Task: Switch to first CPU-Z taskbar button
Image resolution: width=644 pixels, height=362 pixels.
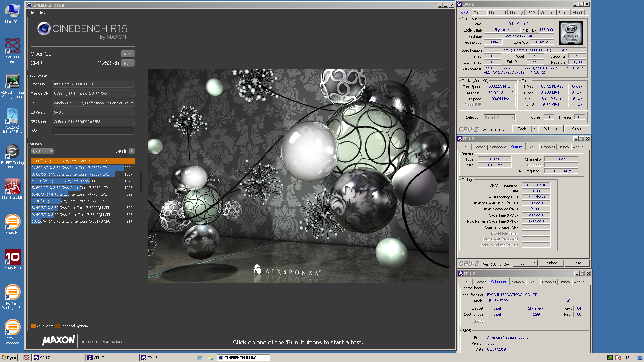Action: [x=59, y=358]
